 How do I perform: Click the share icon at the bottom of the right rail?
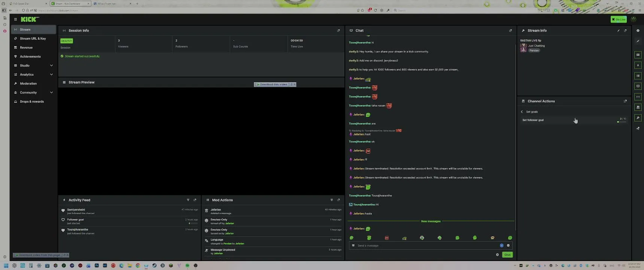pyautogui.click(x=638, y=128)
